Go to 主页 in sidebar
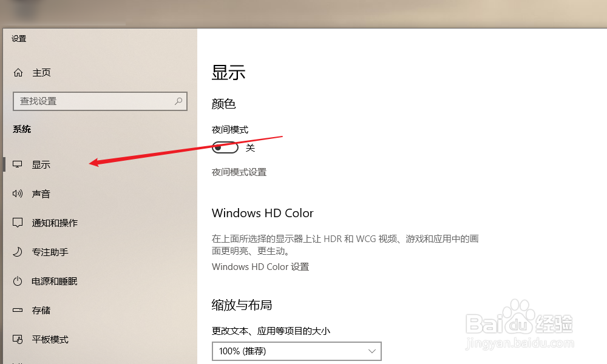This screenshot has height=364, width=607. (41, 72)
